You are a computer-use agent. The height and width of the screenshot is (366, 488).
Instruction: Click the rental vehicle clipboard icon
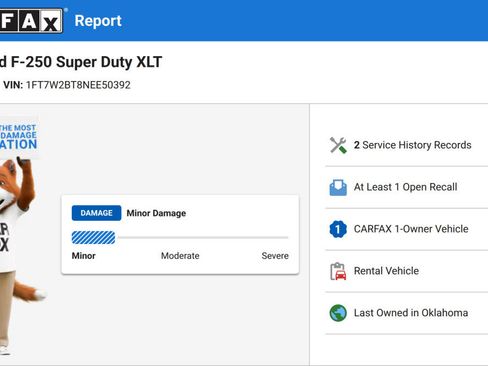pyautogui.click(x=338, y=271)
